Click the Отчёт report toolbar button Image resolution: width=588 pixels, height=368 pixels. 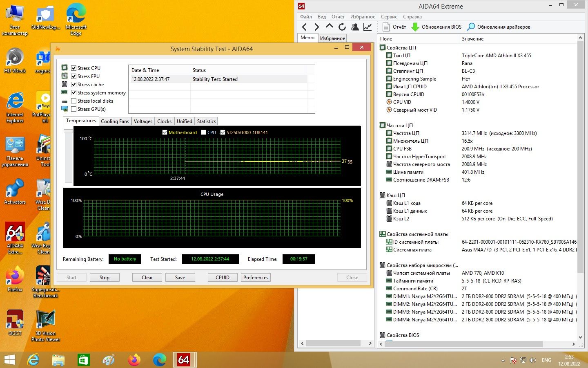[x=394, y=27]
